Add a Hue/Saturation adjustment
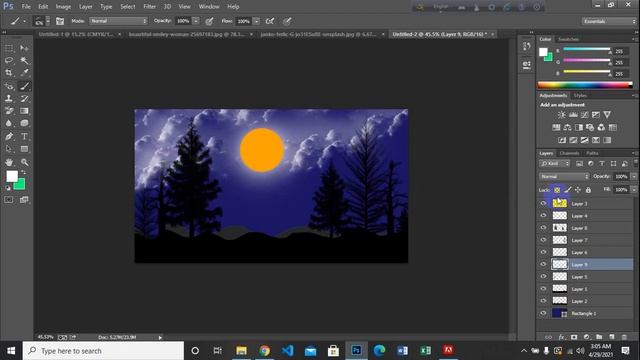 [x=556, y=127]
